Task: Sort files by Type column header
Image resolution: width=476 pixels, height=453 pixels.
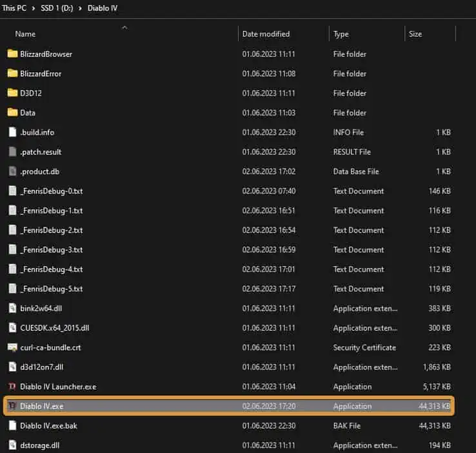Action: pyautogui.click(x=341, y=34)
